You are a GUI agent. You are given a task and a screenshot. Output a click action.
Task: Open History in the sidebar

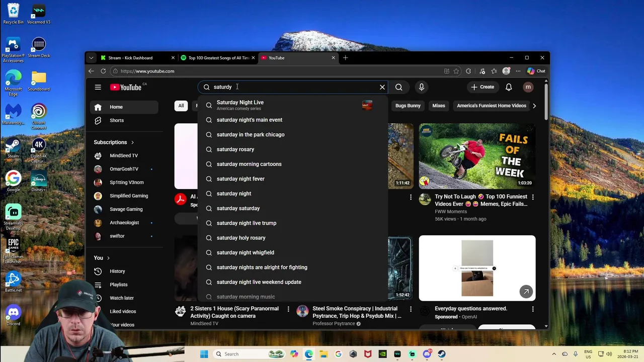coord(124,271)
